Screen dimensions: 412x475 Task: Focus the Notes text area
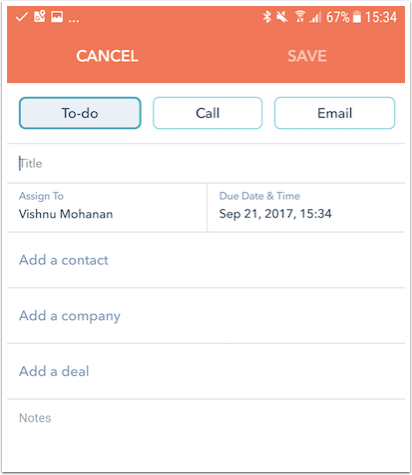[206, 433]
